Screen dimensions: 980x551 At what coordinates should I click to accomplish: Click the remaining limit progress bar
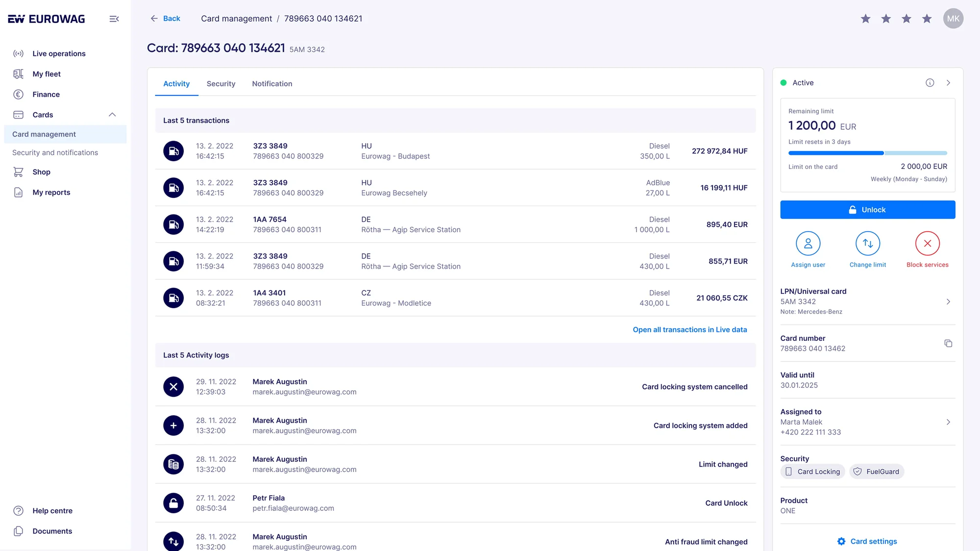(867, 153)
